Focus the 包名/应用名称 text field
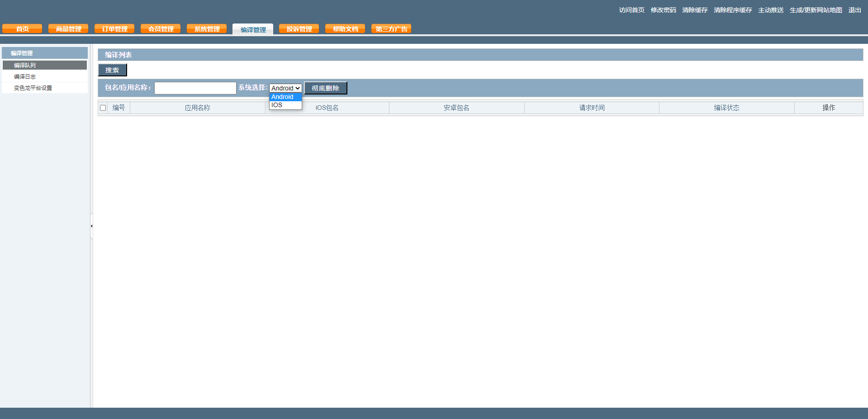Screen dimensions: 868x419 [195, 88]
